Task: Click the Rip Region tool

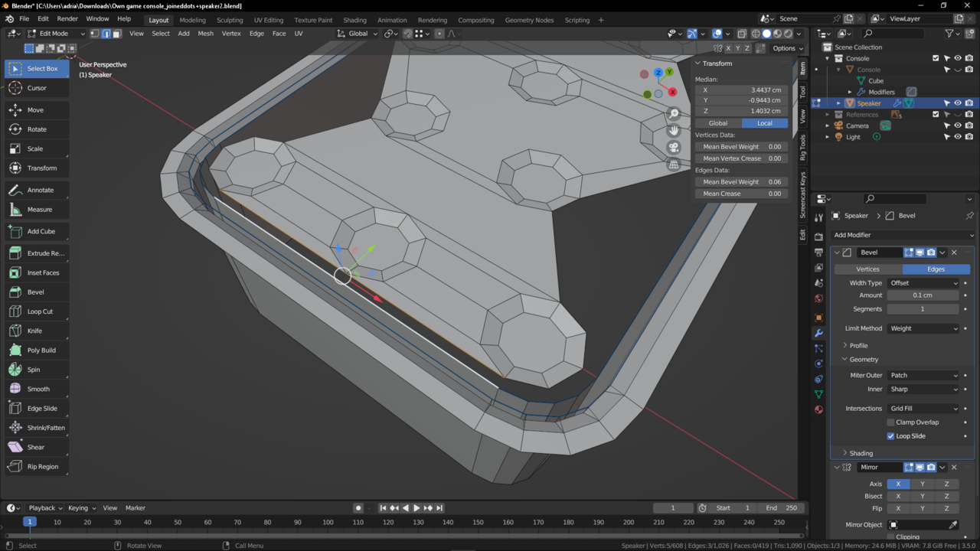Action: point(42,466)
